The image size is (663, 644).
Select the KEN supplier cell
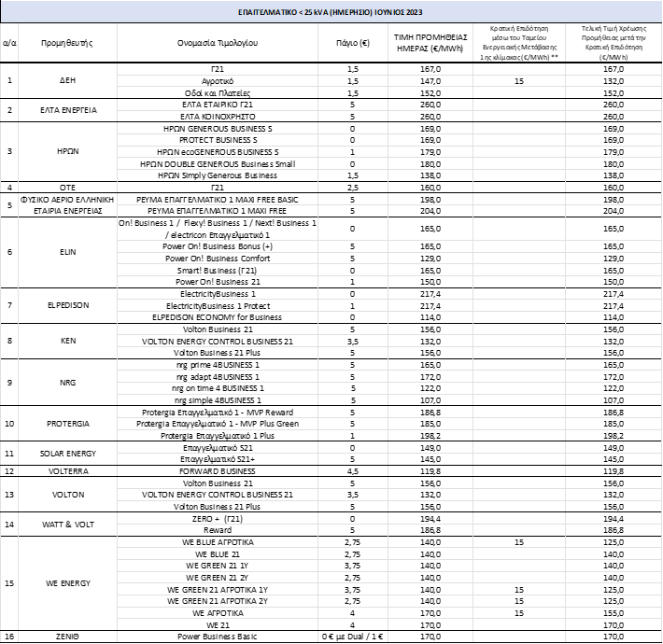click(68, 341)
